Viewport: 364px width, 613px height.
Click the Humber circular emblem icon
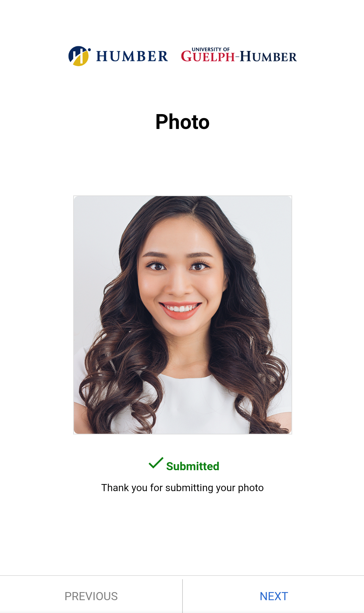click(x=79, y=56)
